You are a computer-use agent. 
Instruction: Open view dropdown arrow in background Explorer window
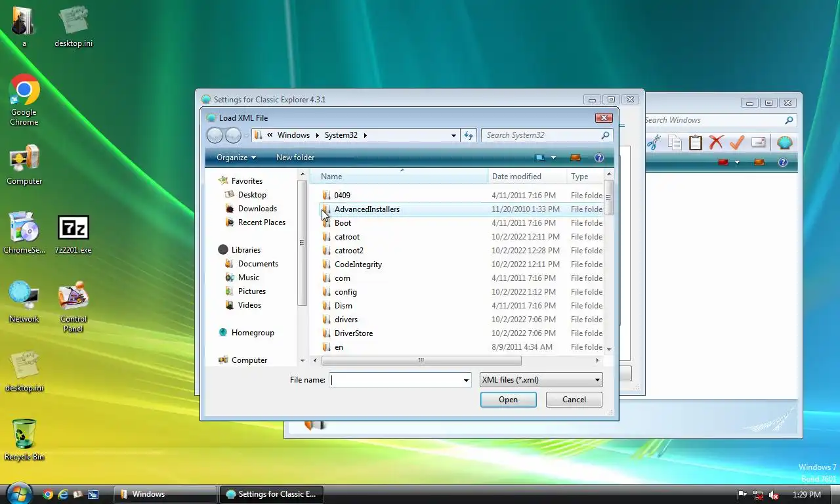[737, 162]
